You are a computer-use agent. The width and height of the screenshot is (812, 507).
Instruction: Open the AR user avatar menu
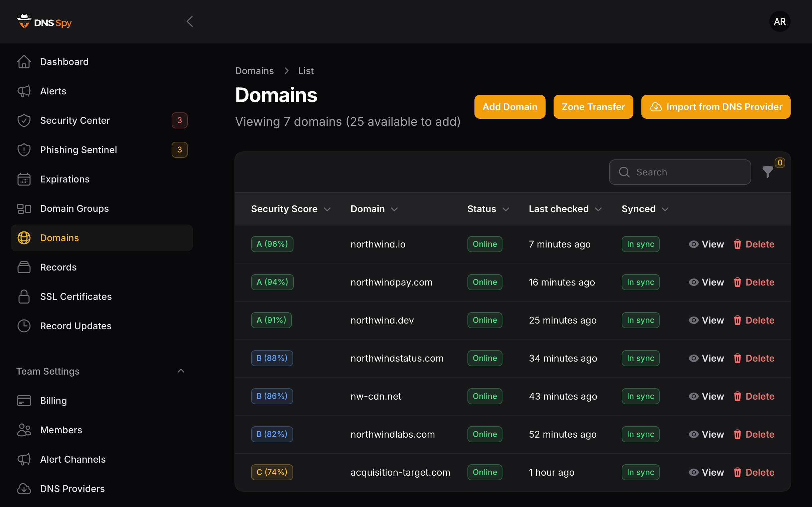point(780,21)
